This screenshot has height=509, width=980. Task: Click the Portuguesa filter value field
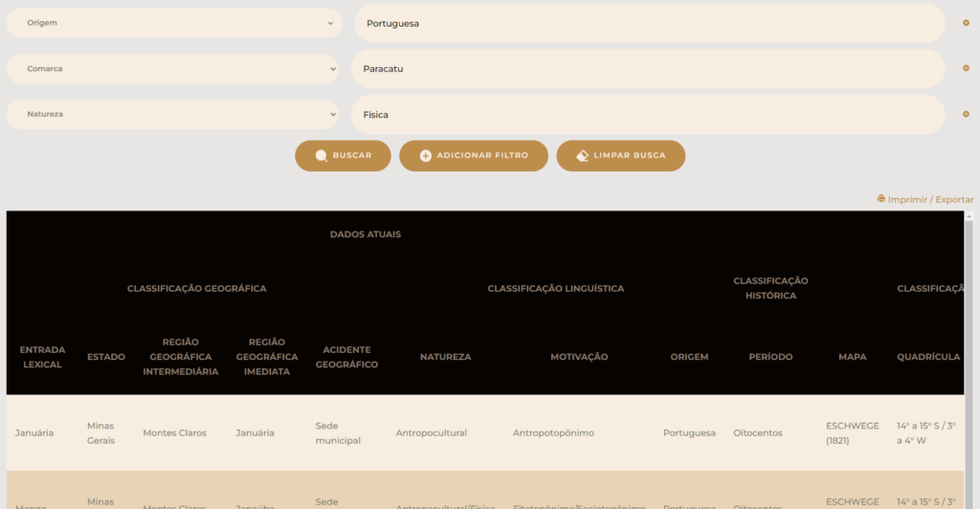(x=649, y=23)
